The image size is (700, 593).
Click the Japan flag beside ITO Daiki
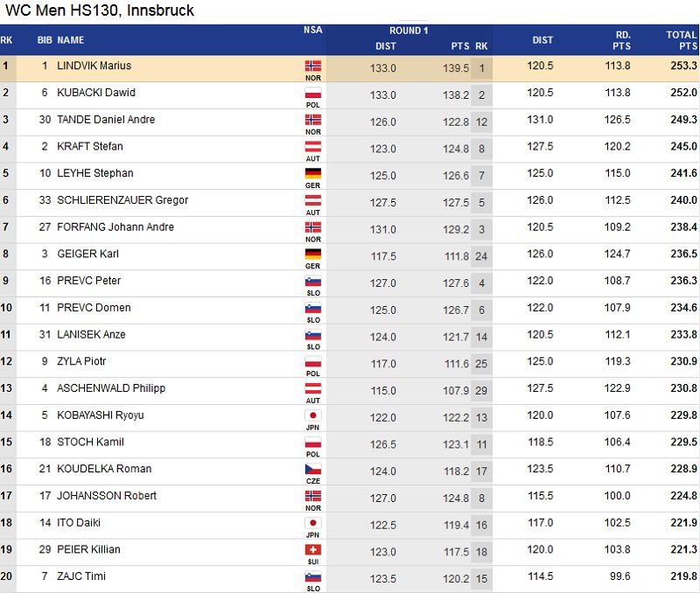312,523
